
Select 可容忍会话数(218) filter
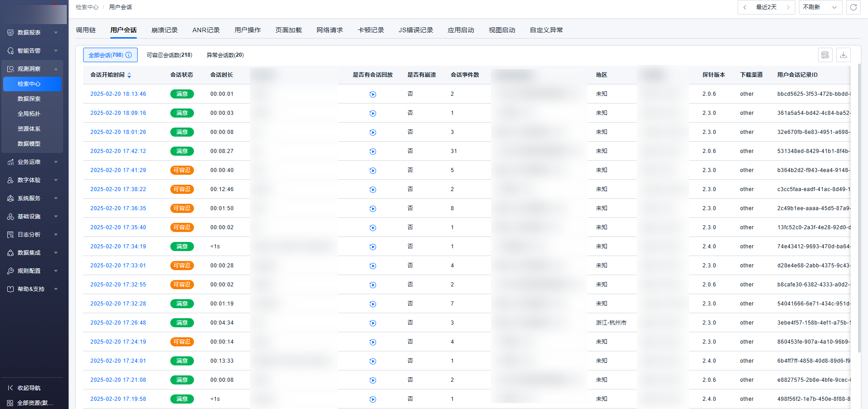(x=169, y=55)
